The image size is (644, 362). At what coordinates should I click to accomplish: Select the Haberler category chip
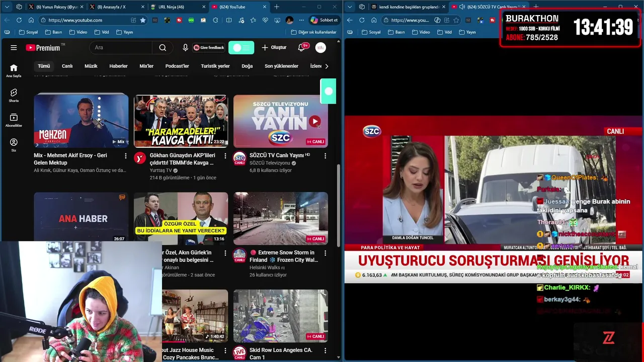pos(118,66)
